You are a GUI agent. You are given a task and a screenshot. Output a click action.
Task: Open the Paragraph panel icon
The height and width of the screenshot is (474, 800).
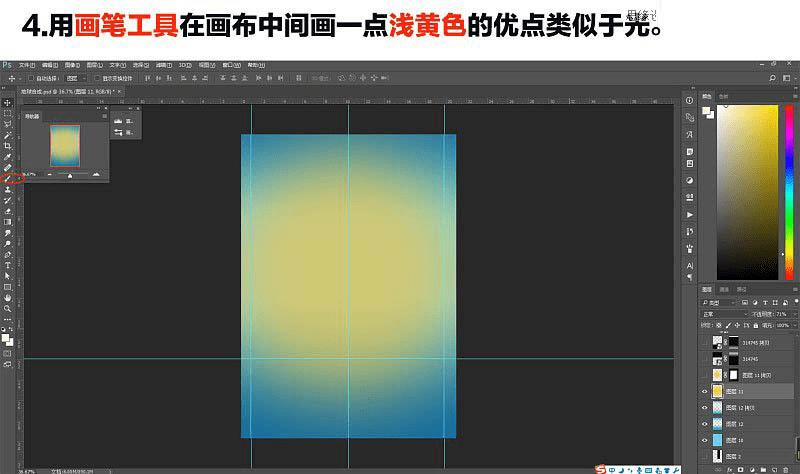(689, 278)
